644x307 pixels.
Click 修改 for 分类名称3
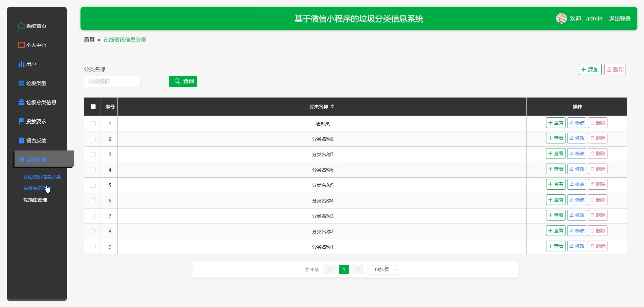[577, 215]
